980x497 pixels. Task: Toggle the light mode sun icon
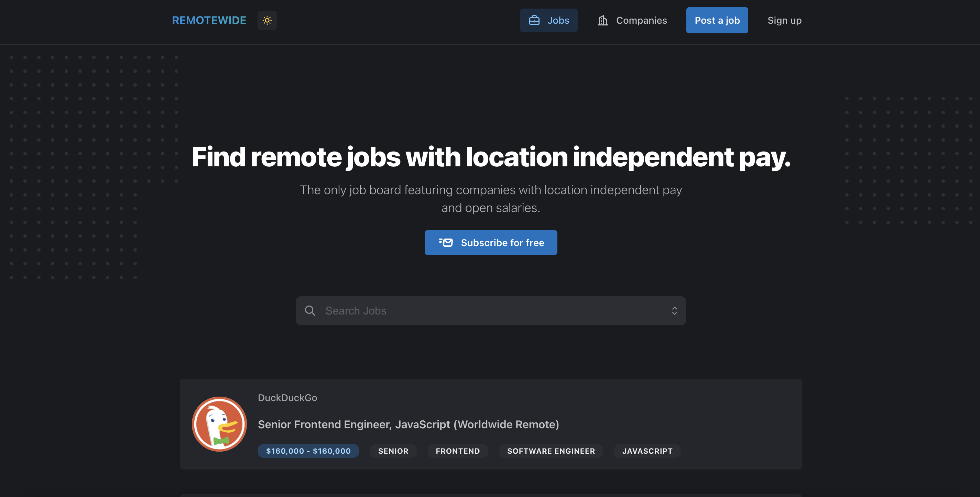(267, 20)
